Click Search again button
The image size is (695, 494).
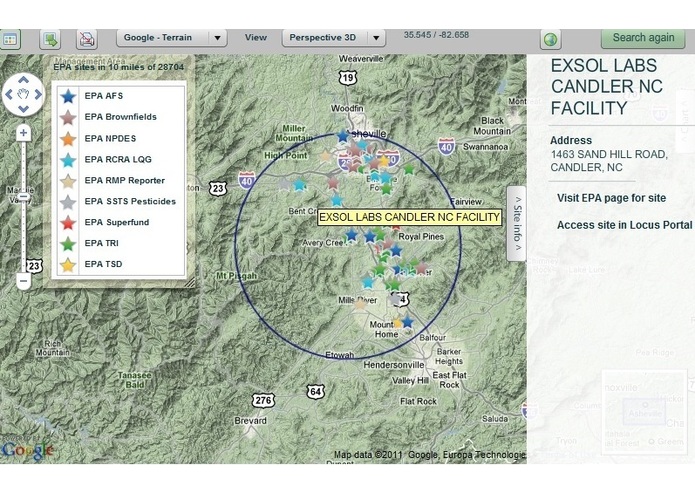pos(643,38)
